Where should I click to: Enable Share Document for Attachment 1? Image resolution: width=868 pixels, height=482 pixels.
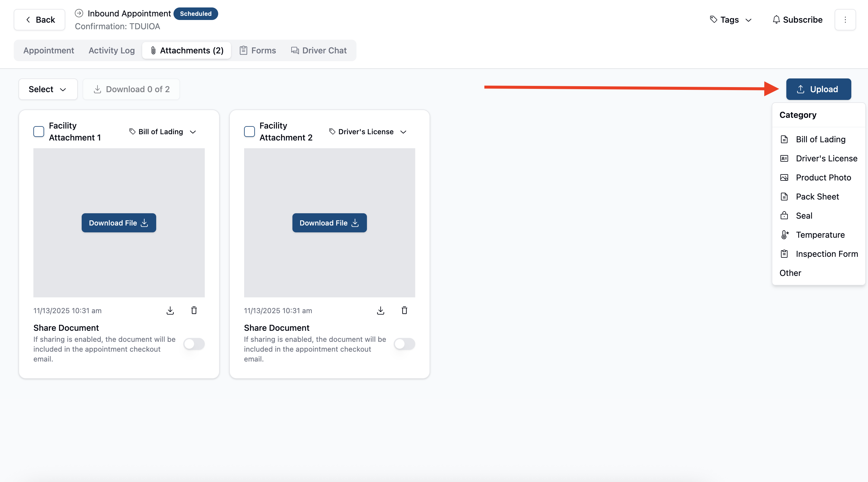tap(194, 344)
